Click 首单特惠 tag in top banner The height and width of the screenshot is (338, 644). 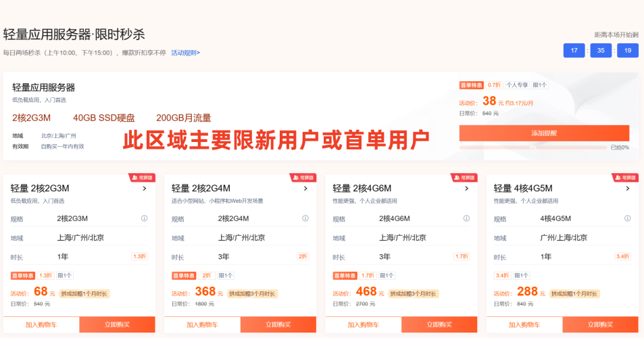471,85
